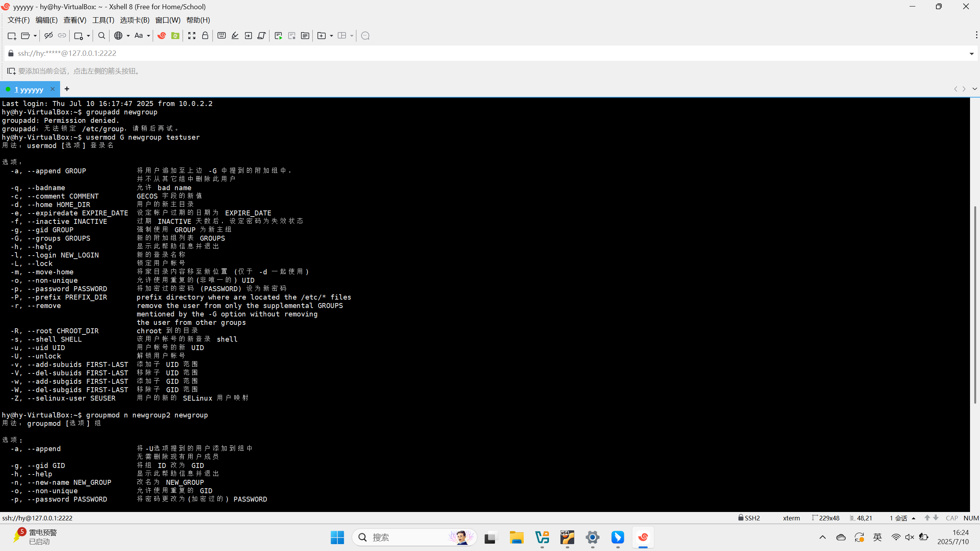The height and width of the screenshot is (551, 980).
Task: Launch Xftp via green folder icon
Action: [x=175, y=36]
